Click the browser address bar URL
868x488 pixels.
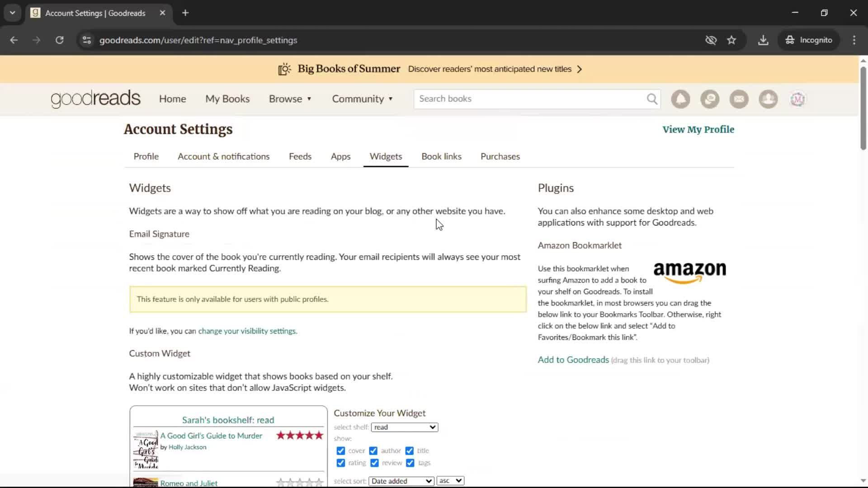(198, 40)
